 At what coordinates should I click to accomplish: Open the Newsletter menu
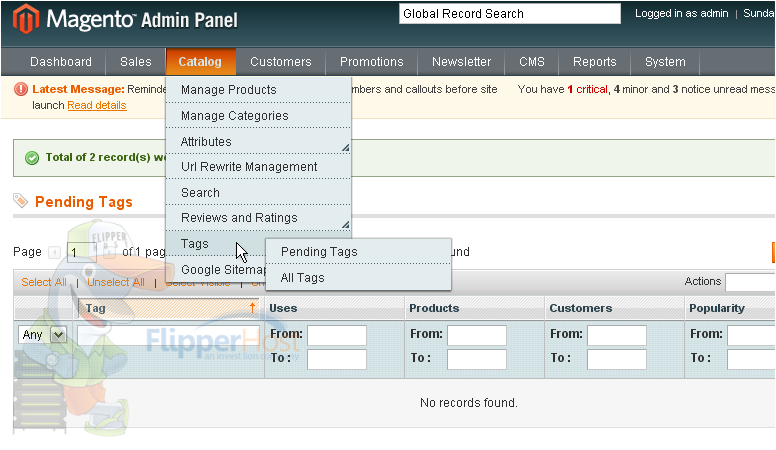point(461,62)
